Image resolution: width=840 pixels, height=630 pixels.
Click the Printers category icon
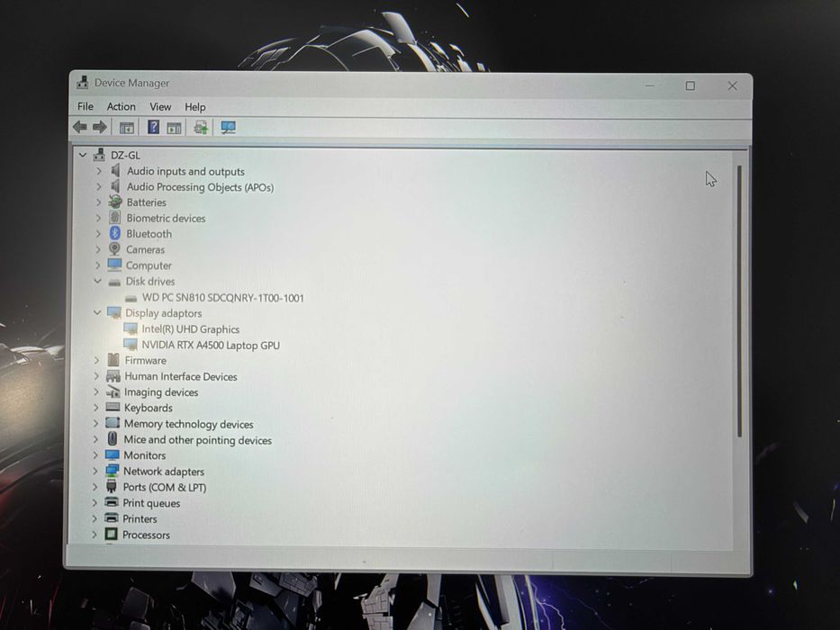pos(112,517)
